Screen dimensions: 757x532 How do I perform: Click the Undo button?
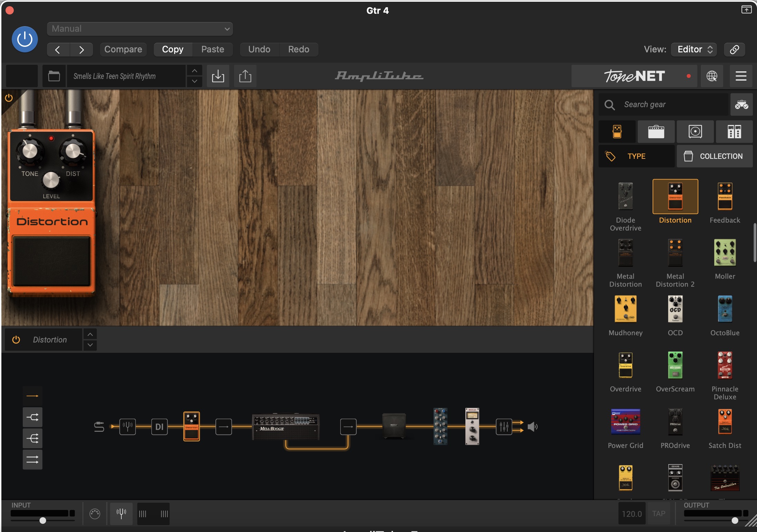click(259, 50)
